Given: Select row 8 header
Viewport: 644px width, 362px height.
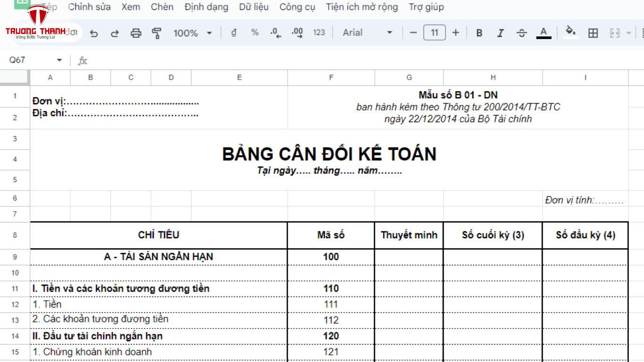Looking at the screenshot, I should pyautogui.click(x=15, y=235).
